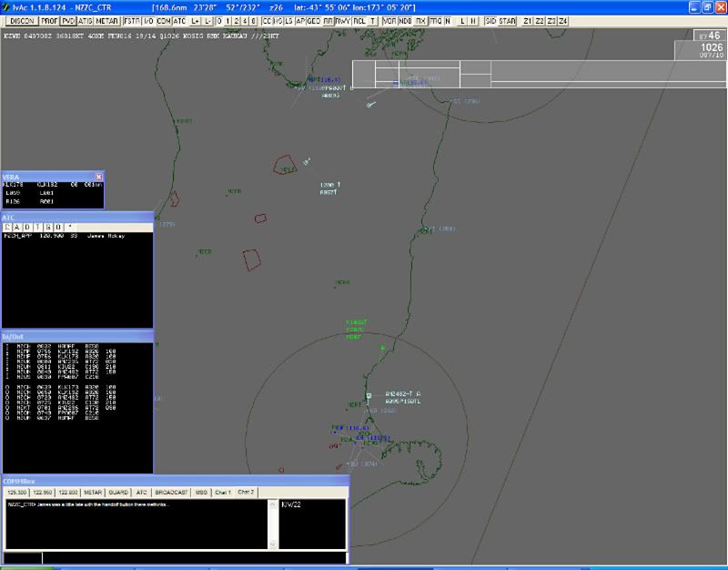Click the L+ label increase button
The width and height of the screenshot is (728, 570).
tap(194, 20)
